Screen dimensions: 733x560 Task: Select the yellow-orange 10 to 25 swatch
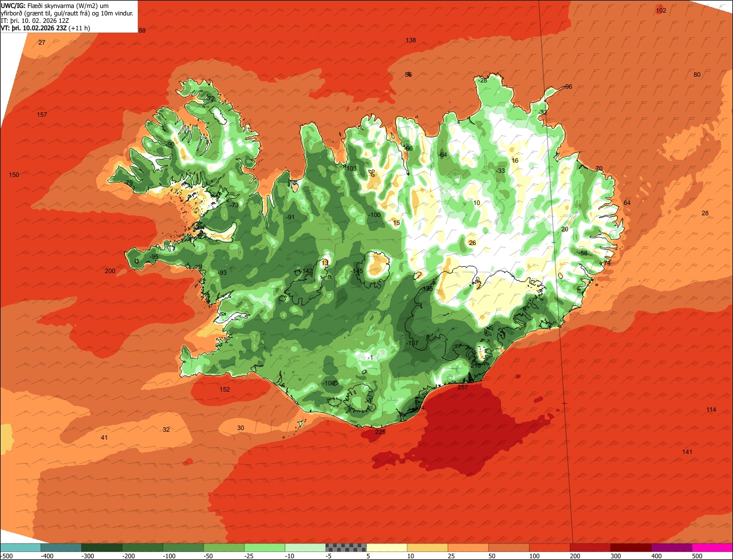[x=427, y=547]
